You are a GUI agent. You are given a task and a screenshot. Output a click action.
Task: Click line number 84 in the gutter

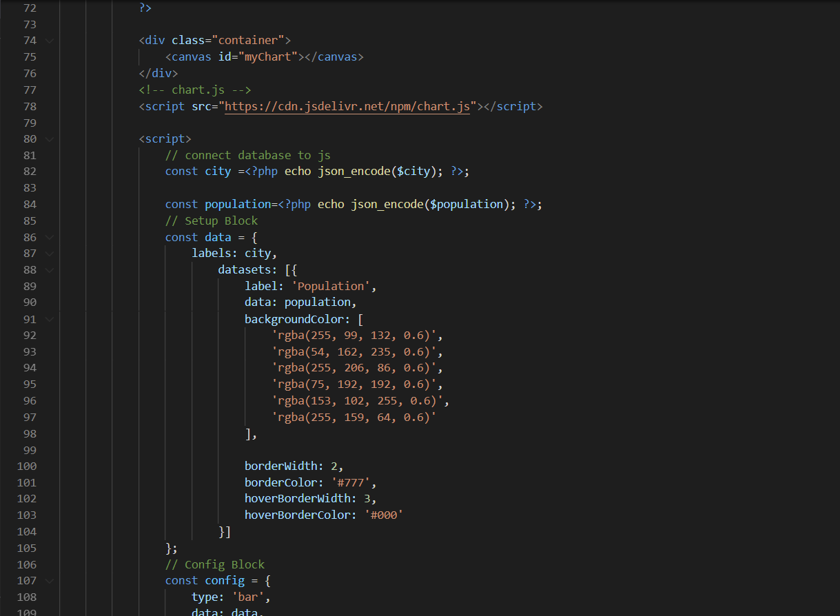29,204
